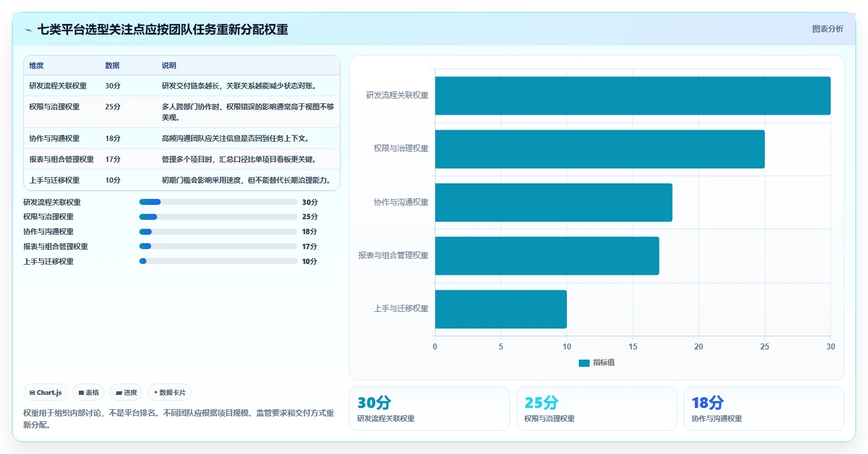
Task: Click the 数据 column header
Action: pos(112,66)
